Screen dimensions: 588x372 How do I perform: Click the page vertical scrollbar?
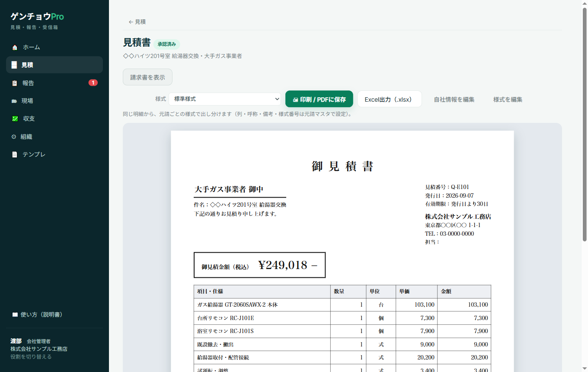pos(585,125)
